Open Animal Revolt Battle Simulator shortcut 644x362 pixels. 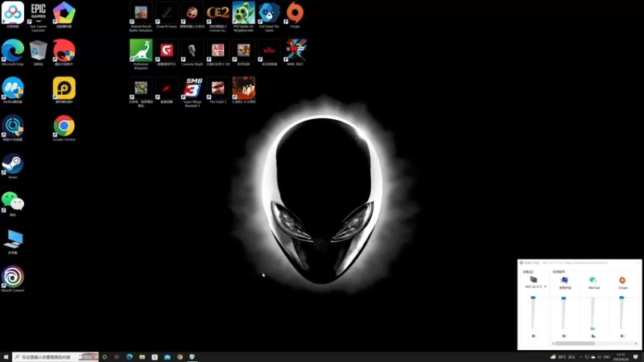coord(141,15)
